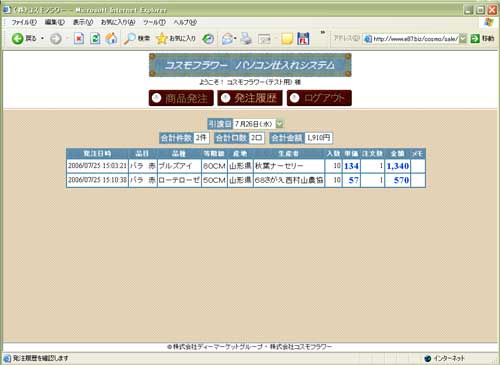Image resolution: width=500 pixels, height=365 pixels.
Task: Go to Home page icon
Action: click(x=111, y=39)
